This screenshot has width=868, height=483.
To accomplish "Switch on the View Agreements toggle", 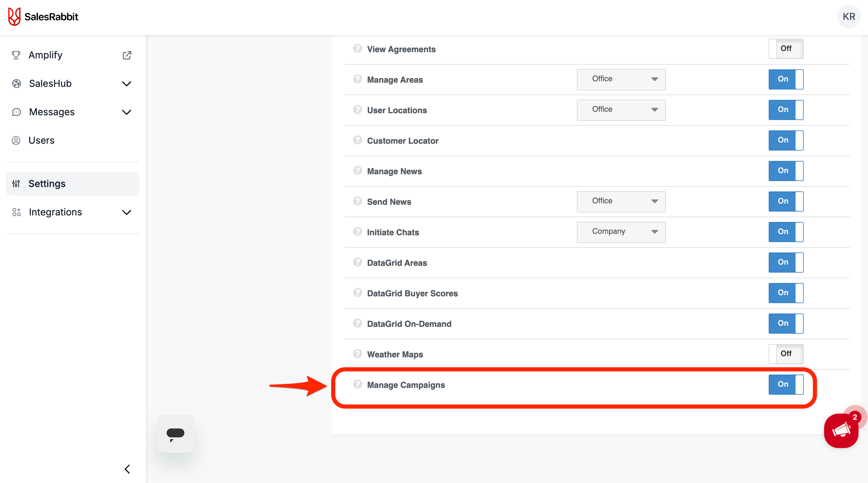I will pyautogui.click(x=786, y=49).
